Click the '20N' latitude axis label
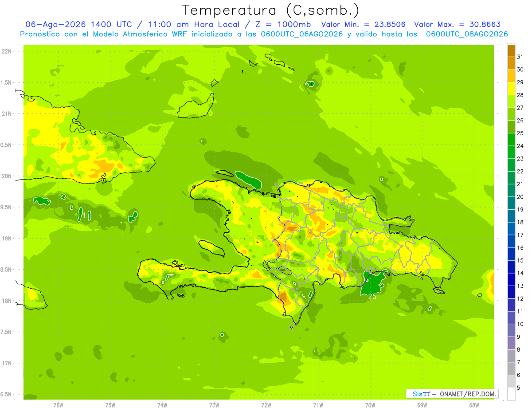The width and height of the screenshot is (532, 411). [x=6, y=176]
